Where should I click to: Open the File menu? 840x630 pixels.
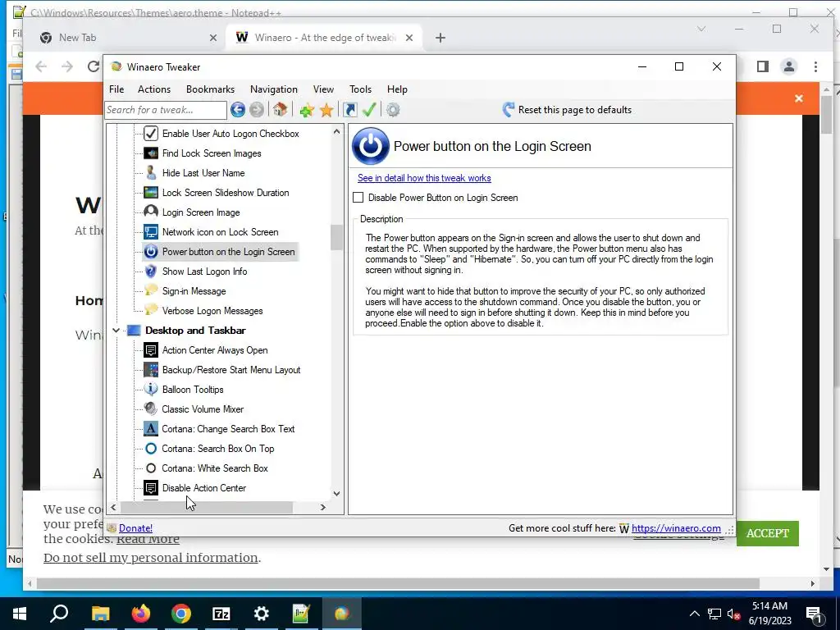(116, 89)
